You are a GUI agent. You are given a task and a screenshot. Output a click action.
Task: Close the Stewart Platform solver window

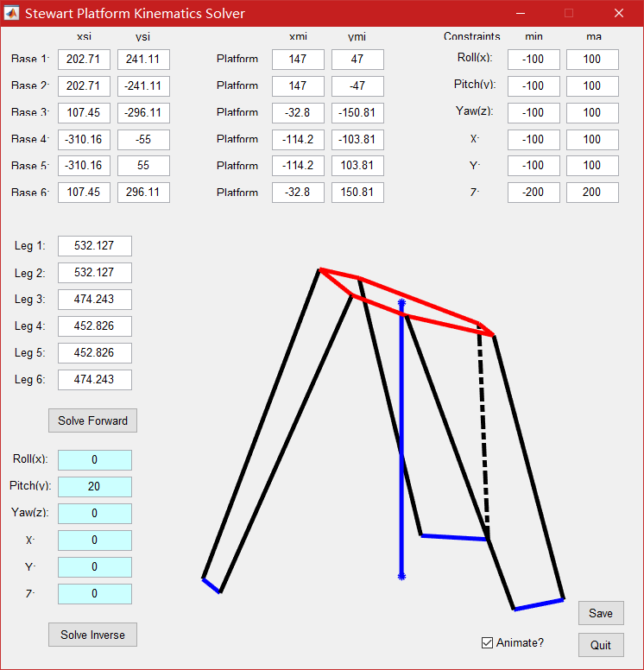(x=618, y=14)
